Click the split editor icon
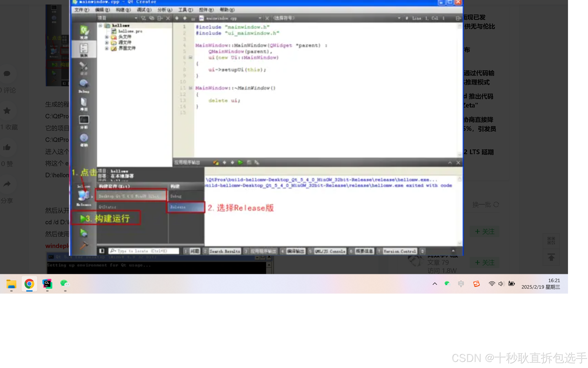This screenshot has width=588, height=368. pos(458,18)
